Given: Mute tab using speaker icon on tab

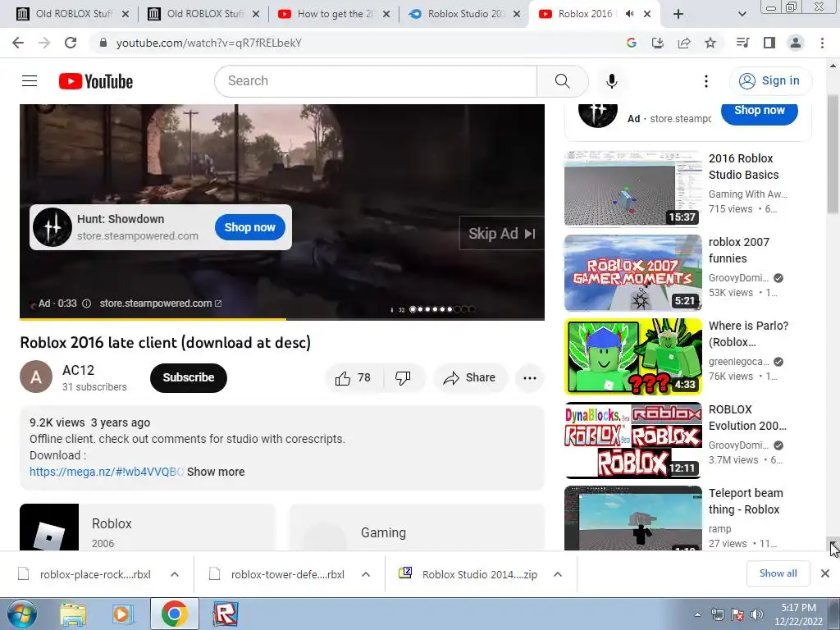Looking at the screenshot, I should (x=629, y=14).
